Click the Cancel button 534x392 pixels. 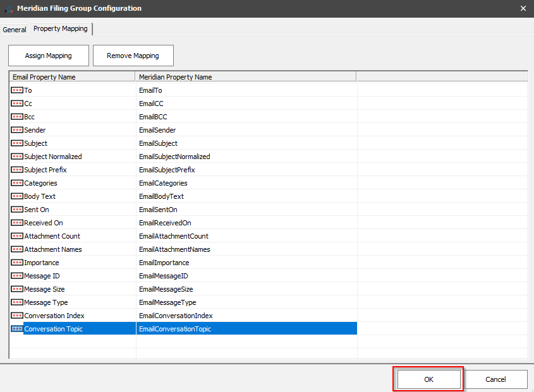tap(495, 379)
